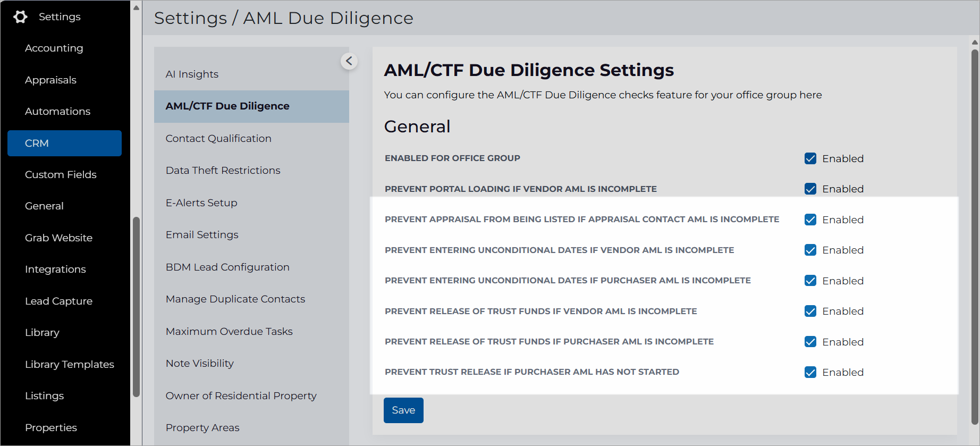Disable unconditional dates block for Vendor AML
The image size is (980, 446).
[x=810, y=250]
